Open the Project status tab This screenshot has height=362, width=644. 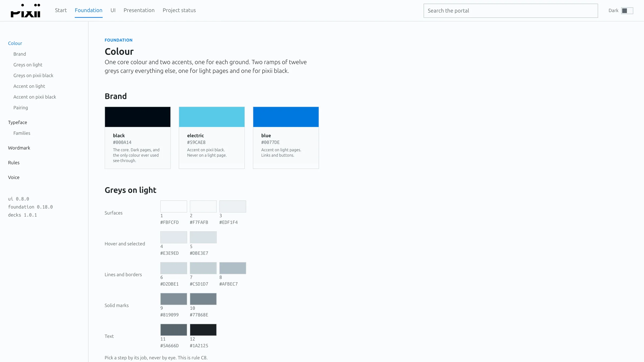click(179, 10)
